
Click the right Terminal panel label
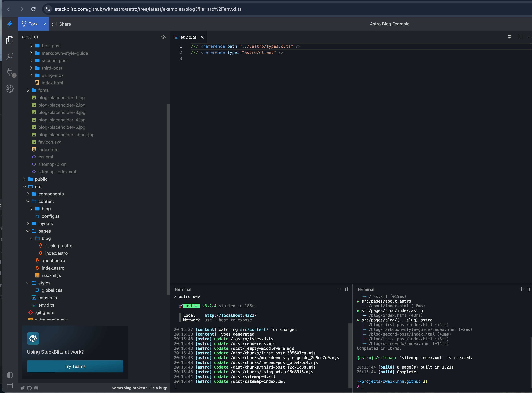point(366,289)
